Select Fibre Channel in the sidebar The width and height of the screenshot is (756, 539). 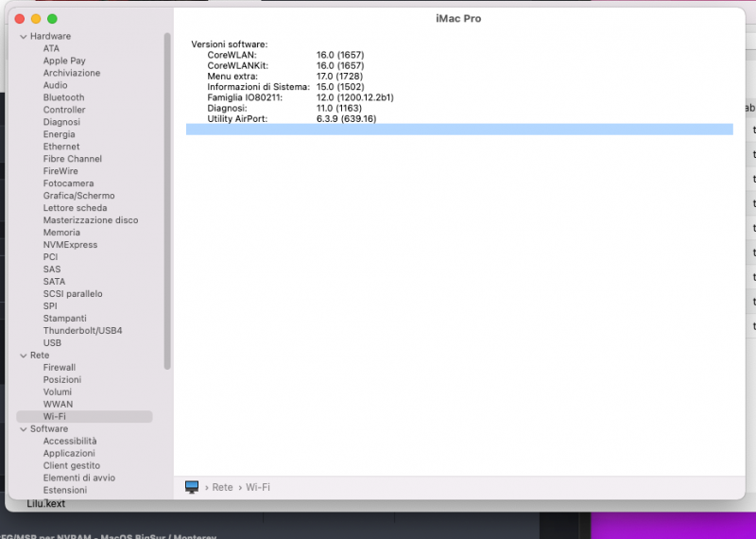tap(73, 159)
